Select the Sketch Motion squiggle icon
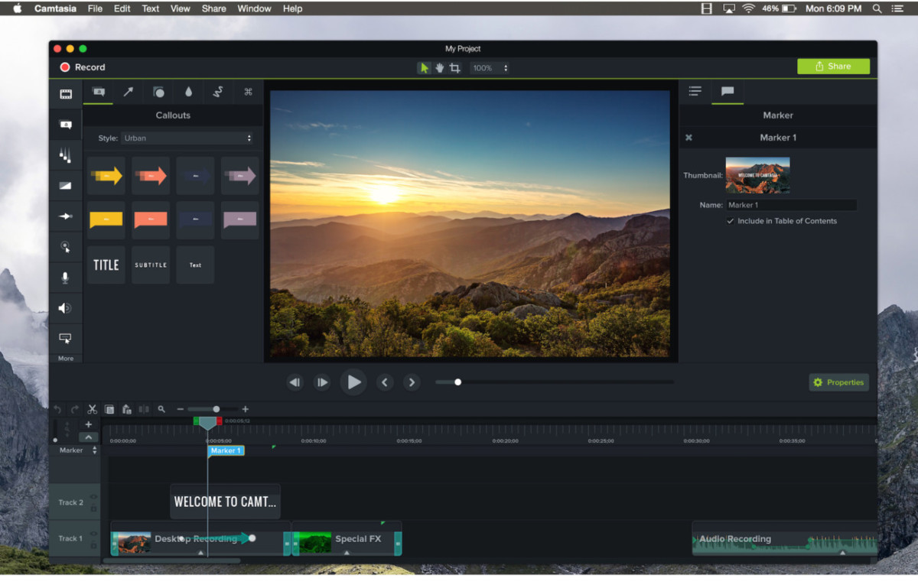 [218, 92]
